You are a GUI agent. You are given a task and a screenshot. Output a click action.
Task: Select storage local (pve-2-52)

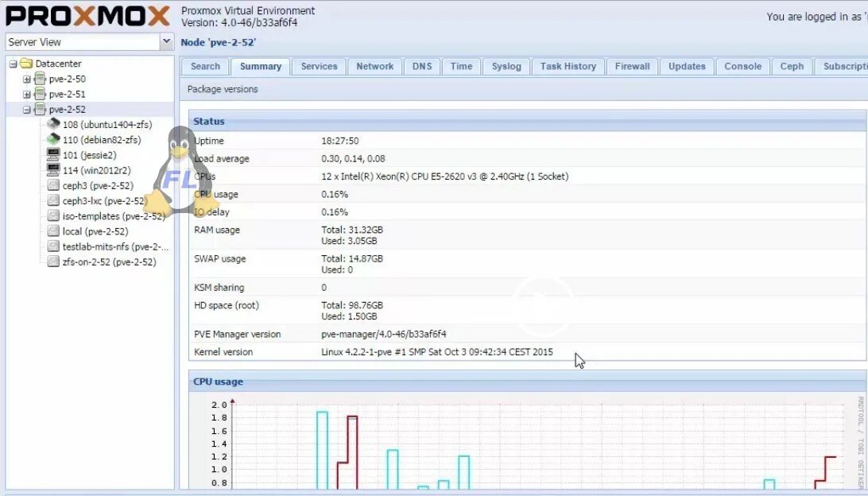point(95,231)
